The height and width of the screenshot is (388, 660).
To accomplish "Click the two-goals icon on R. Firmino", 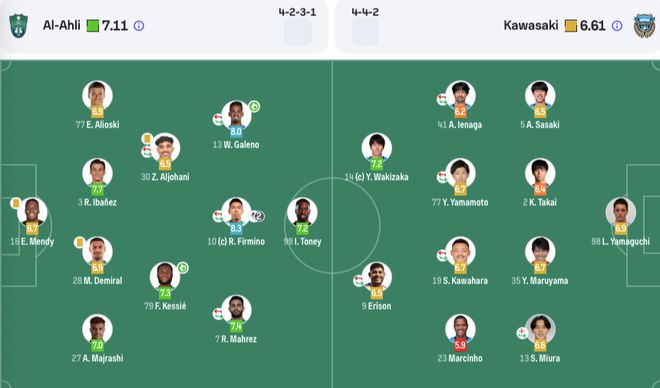I will (257, 216).
